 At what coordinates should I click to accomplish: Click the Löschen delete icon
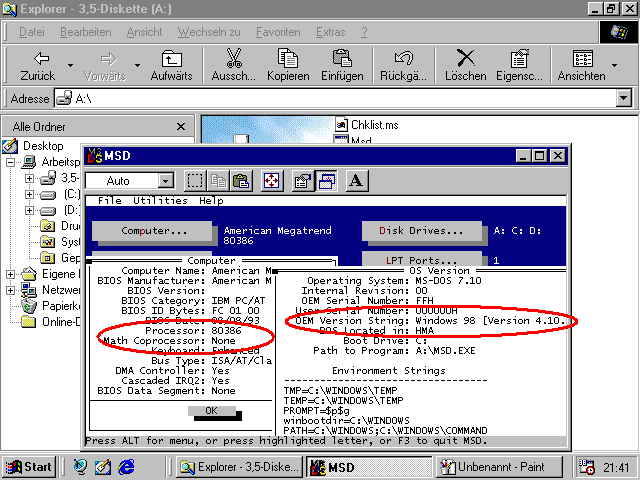(465, 64)
